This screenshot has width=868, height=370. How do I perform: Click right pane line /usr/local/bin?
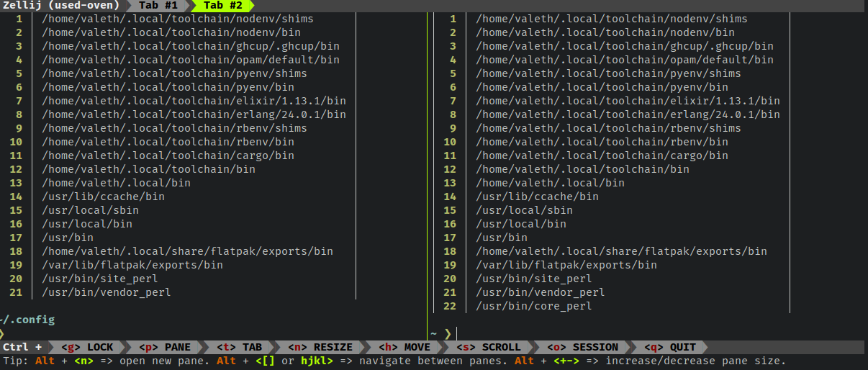pos(521,224)
